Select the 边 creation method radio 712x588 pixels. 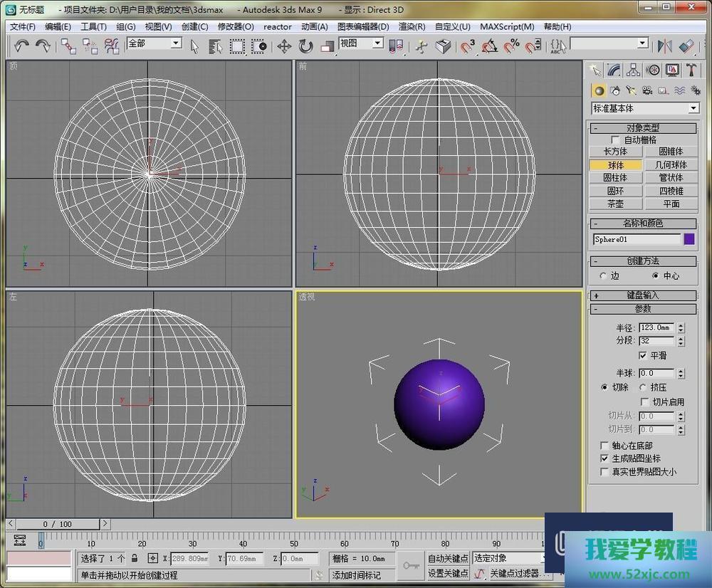tap(604, 275)
